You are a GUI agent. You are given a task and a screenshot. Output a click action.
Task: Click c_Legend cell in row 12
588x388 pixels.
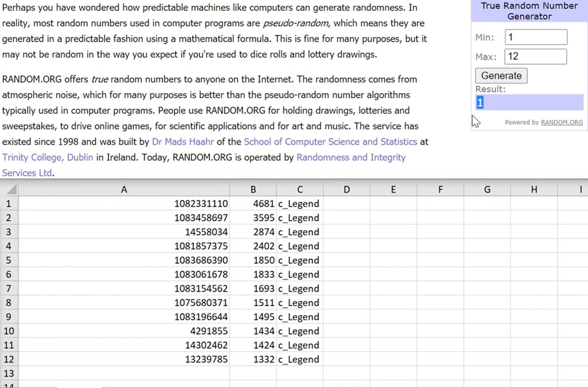300,359
